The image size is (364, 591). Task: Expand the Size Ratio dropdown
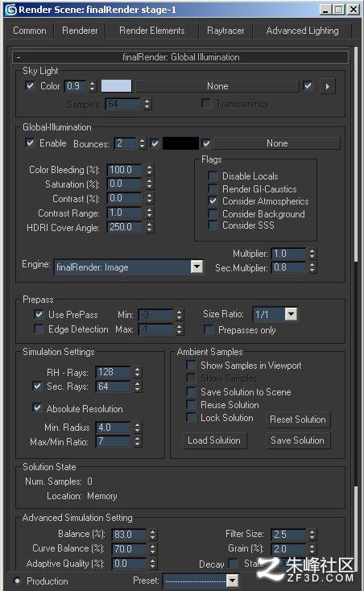pyautogui.click(x=291, y=314)
